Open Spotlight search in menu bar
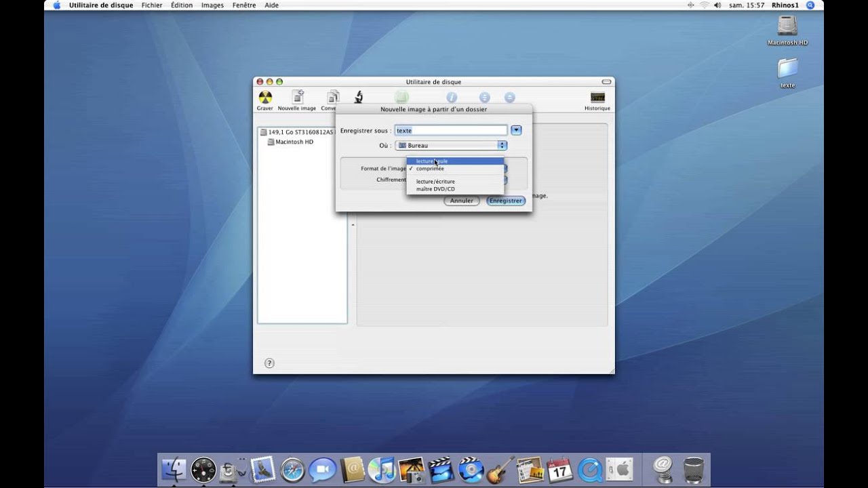Image resolution: width=868 pixels, height=488 pixels. point(810,5)
